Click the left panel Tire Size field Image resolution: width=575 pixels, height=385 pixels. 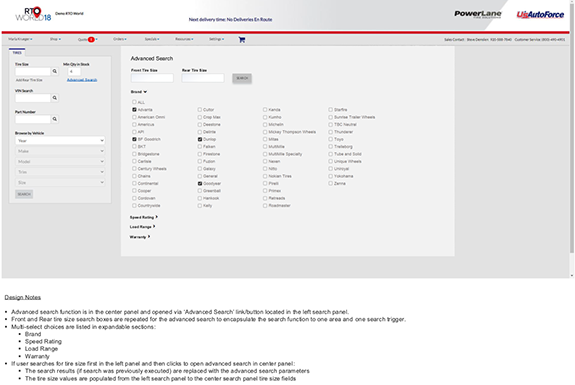point(33,71)
